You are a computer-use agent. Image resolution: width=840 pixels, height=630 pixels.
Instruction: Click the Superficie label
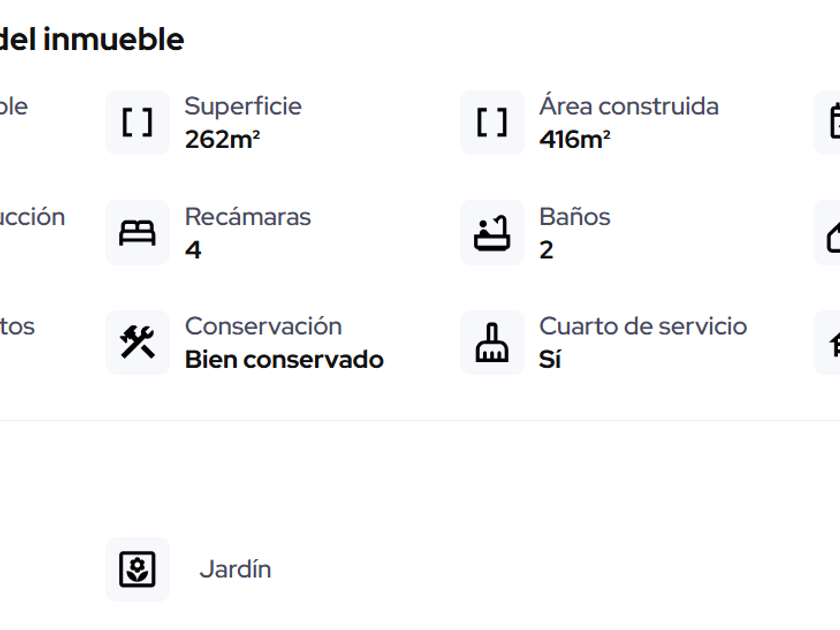tap(243, 106)
